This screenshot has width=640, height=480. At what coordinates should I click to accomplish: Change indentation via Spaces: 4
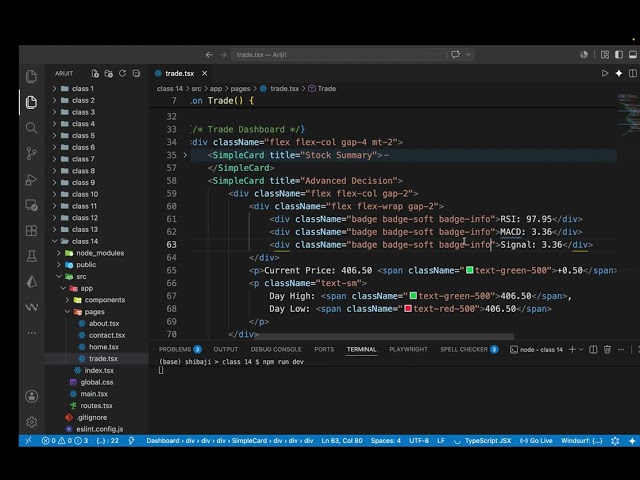coord(386,441)
